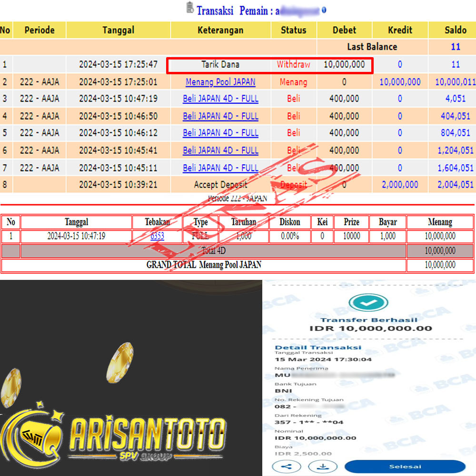The image size is (476, 476).
Task: Open Beli JAPAN 4D - FULL at 10:46:12
Action: pyautogui.click(x=220, y=133)
